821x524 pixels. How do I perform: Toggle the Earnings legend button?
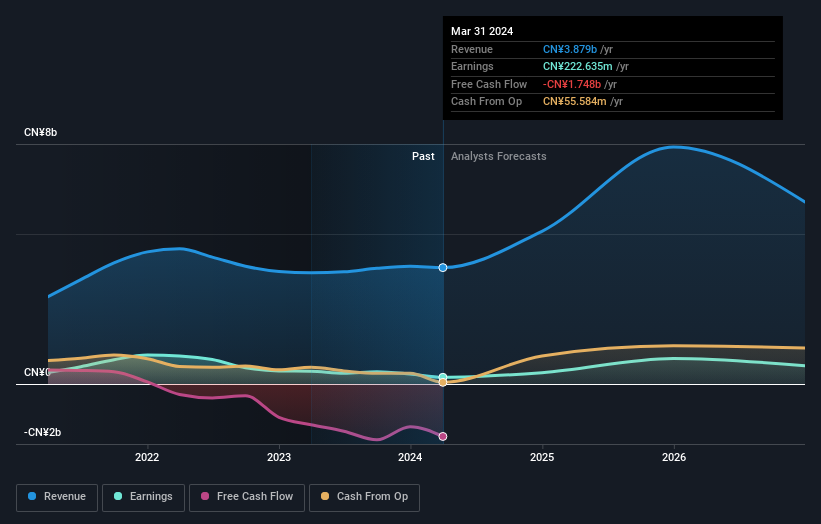[x=143, y=497]
